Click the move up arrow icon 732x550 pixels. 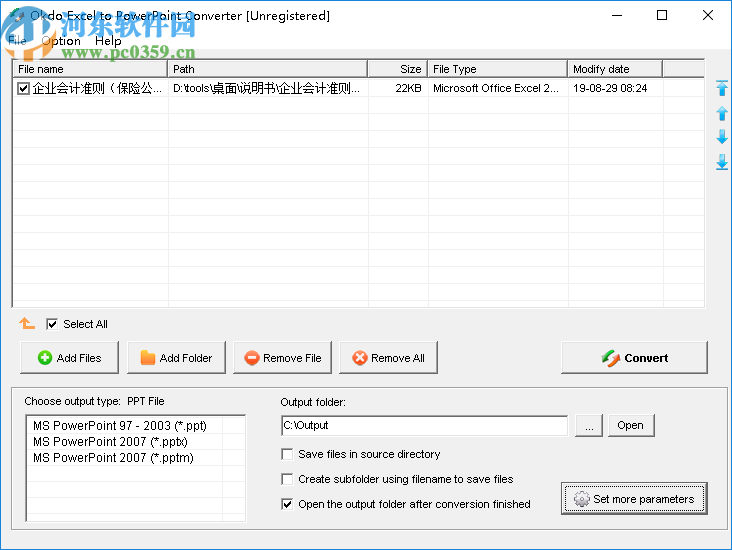point(722,113)
